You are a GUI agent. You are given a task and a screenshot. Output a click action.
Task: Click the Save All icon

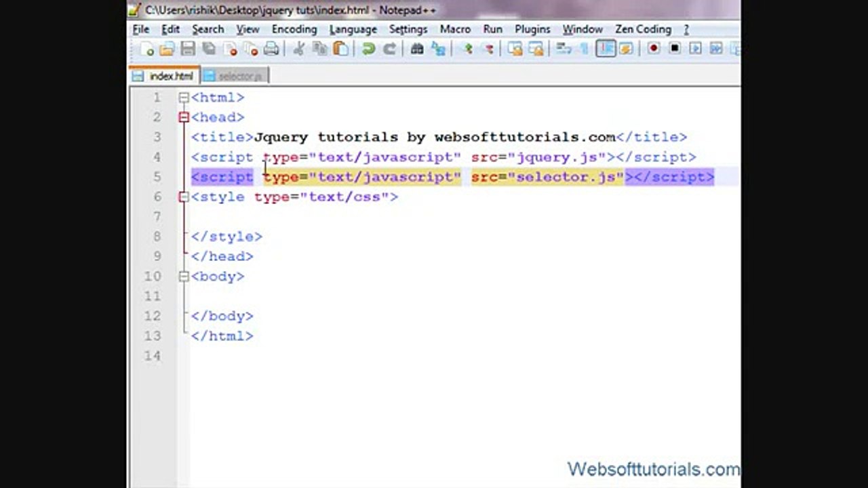click(209, 49)
